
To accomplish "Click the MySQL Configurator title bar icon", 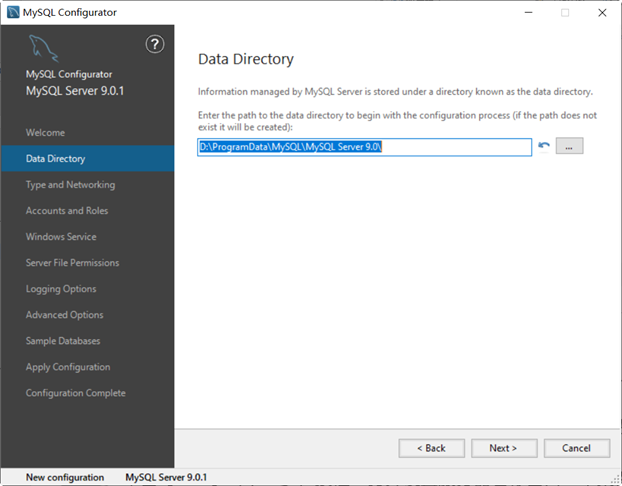I will (13, 12).
